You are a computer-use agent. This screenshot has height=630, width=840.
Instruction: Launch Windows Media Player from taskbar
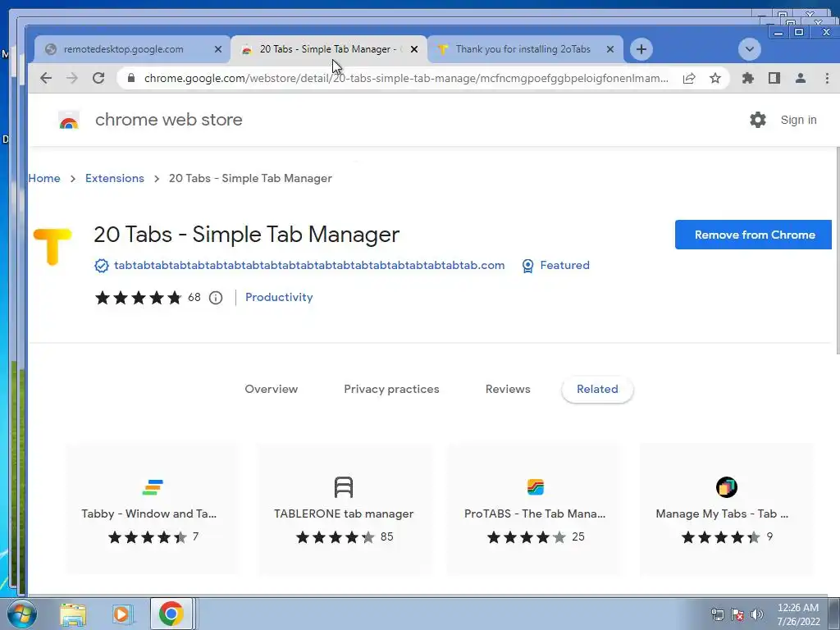[122, 614]
